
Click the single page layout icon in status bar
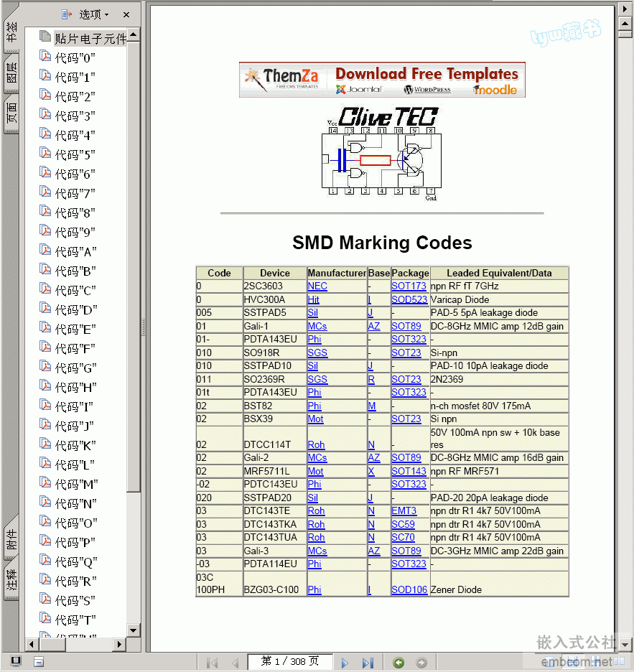tap(39, 662)
